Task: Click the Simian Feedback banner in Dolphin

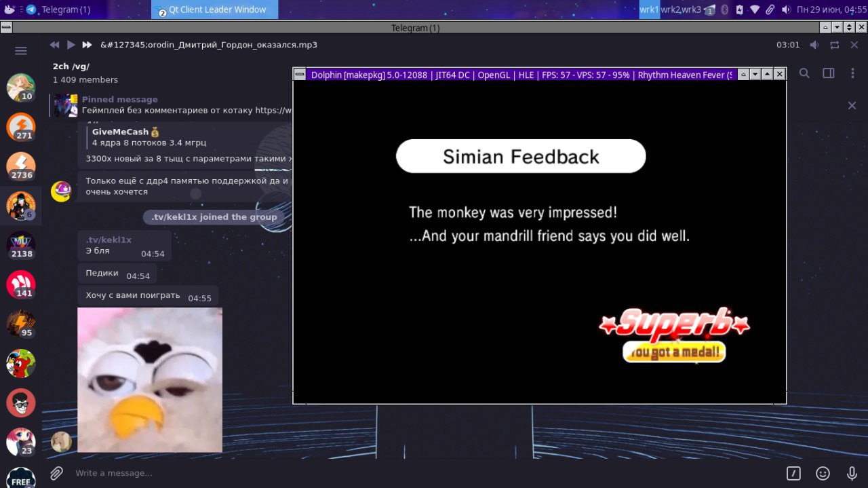Action: (521, 156)
